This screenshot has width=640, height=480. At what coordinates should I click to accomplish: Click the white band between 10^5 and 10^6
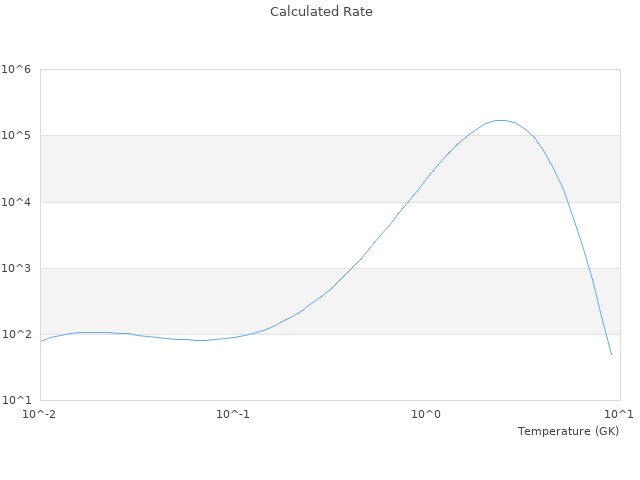pyautogui.click(x=250, y=102)
